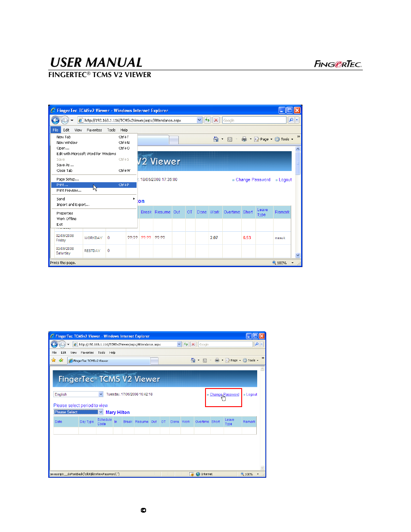Click Forward arrow in window with open File menu

[x=65, y=120]
